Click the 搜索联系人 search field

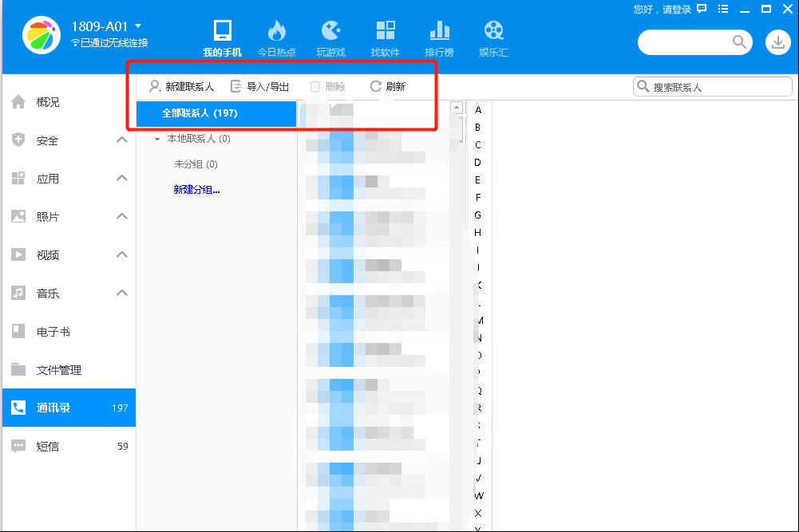(718, 87)
